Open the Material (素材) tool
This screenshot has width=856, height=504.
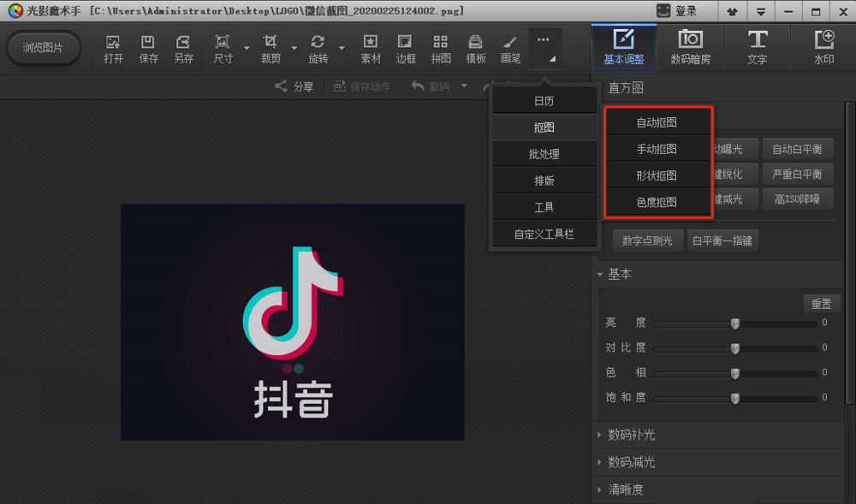point(371,48)
